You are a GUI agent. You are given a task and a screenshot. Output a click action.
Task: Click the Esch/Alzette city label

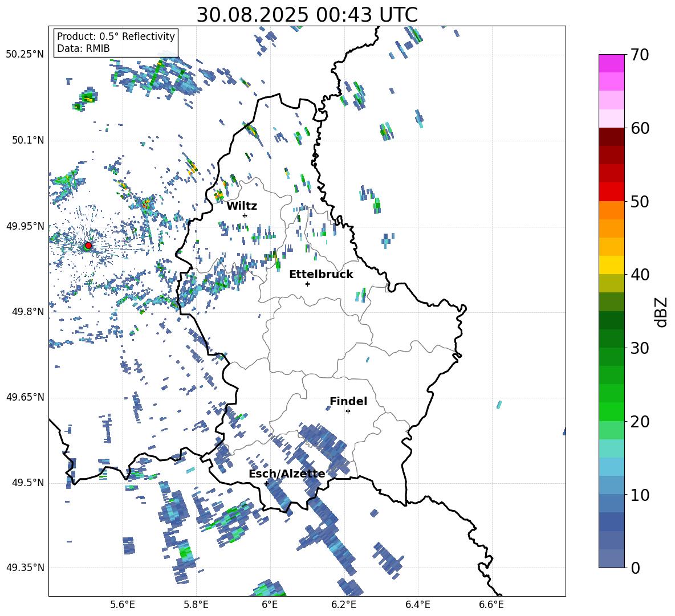287,474
